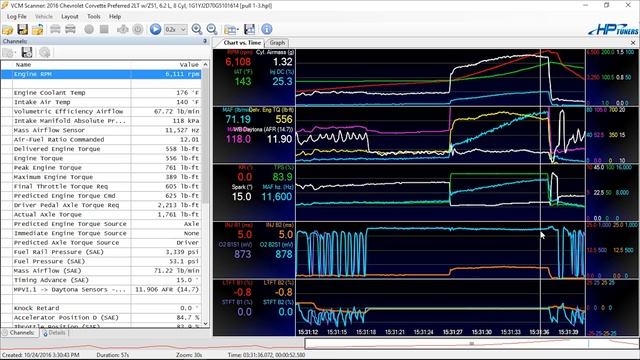Click the third toolbar folder icon

coord(38,29)
